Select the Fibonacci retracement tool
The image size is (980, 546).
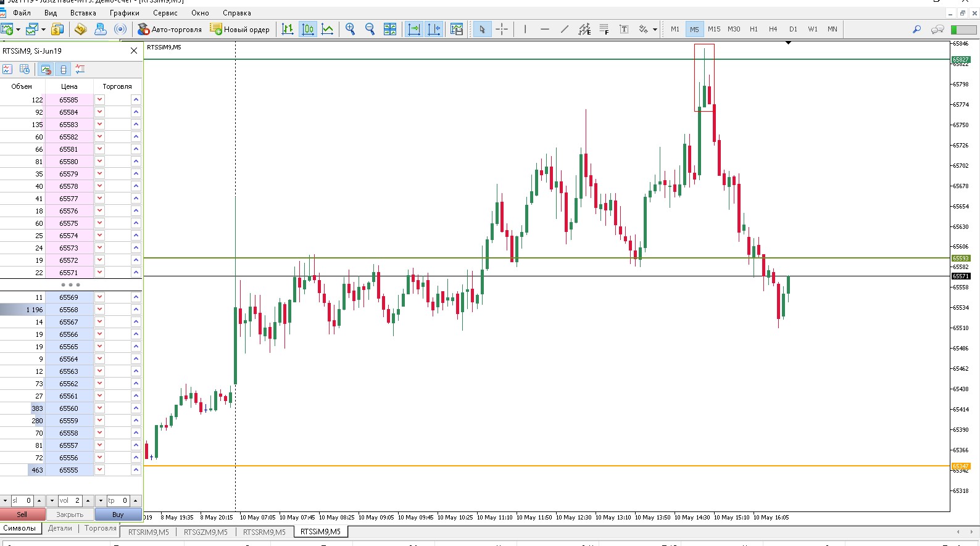click(x=604, y=29)
